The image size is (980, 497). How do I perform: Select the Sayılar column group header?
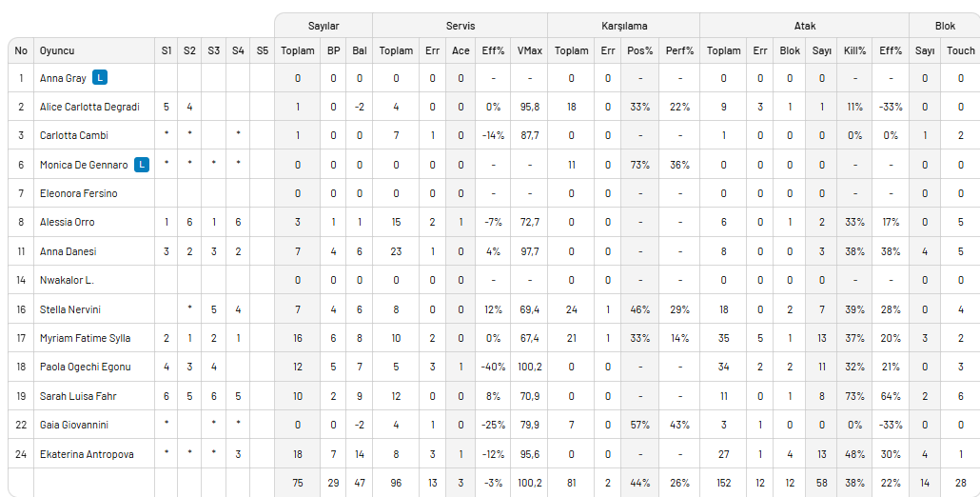coord(323,27)
